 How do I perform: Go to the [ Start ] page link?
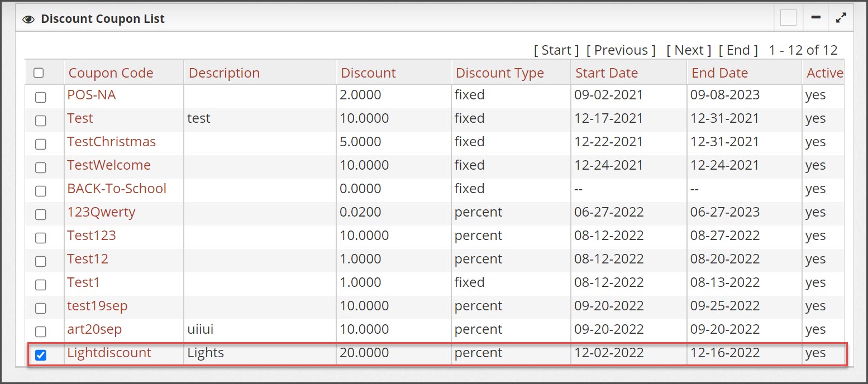556,50
